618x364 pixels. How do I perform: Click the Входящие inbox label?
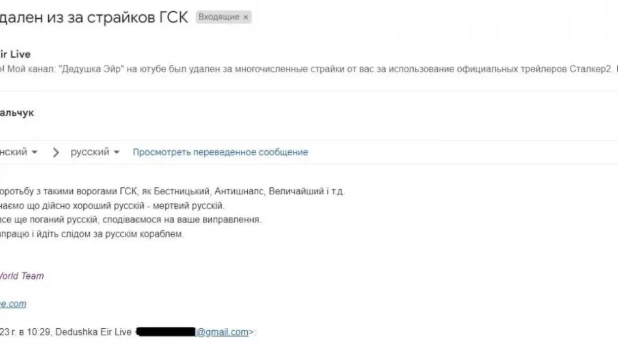219,18
